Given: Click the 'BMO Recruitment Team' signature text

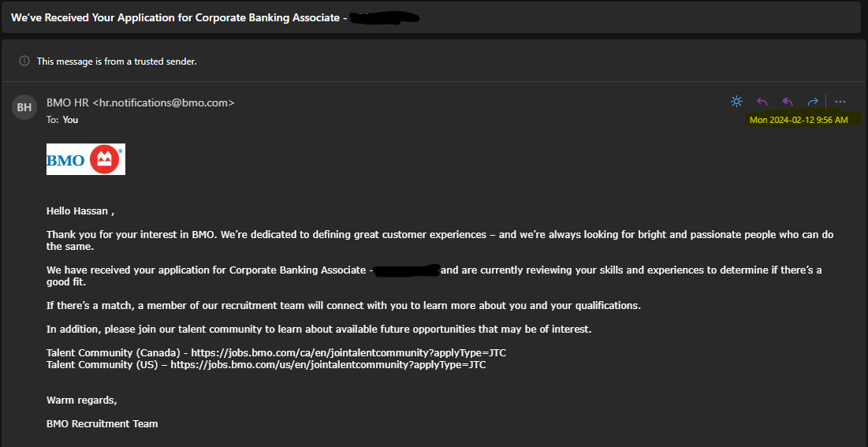Looking at the screenshot, I should point(102,423).
